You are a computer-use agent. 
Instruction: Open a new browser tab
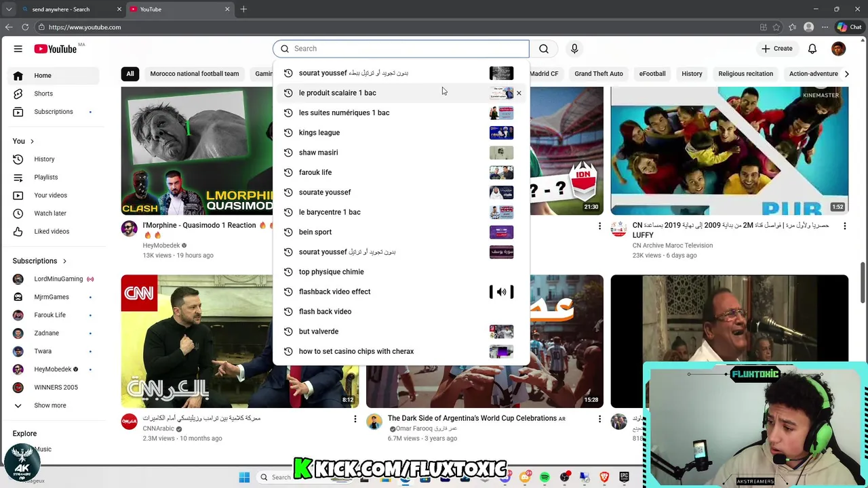click(x=243, y=9)
